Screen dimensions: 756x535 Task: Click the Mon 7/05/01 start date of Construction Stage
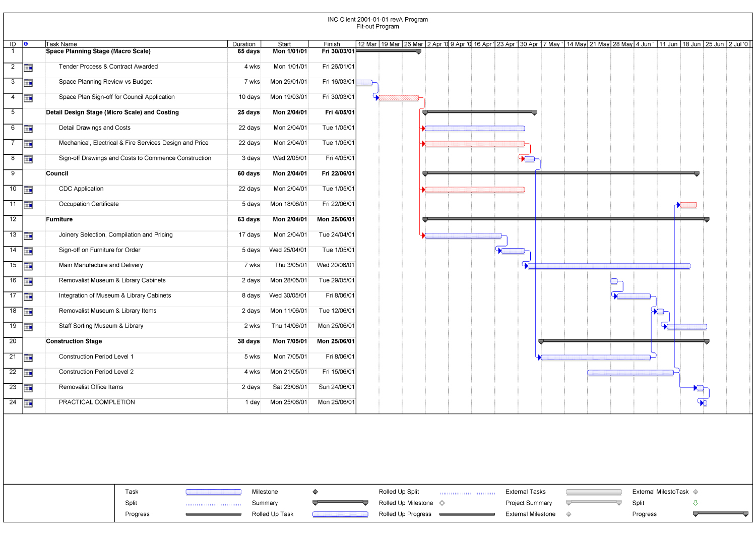(x=290, y=341)
